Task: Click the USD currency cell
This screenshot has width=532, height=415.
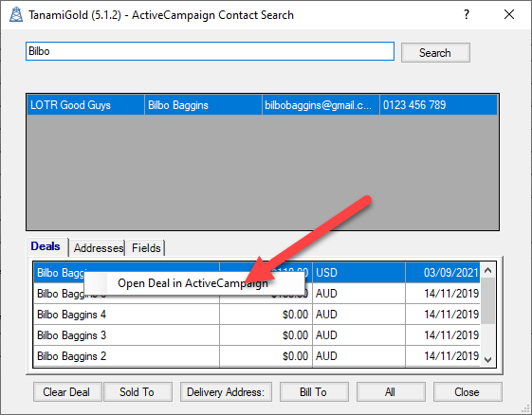Action: coord(358,273)
